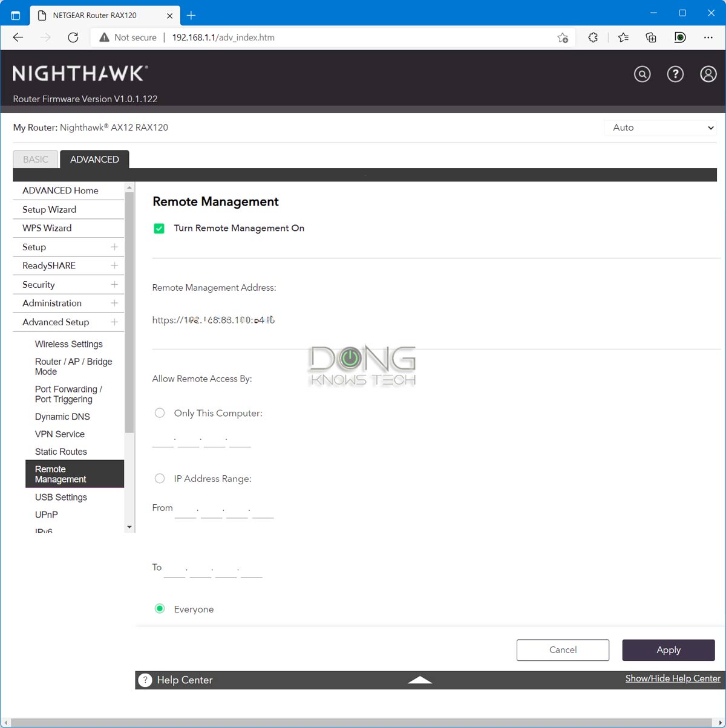
Task: Open a new browser tab
Action: pyautogui.click(x=191, y=15)
